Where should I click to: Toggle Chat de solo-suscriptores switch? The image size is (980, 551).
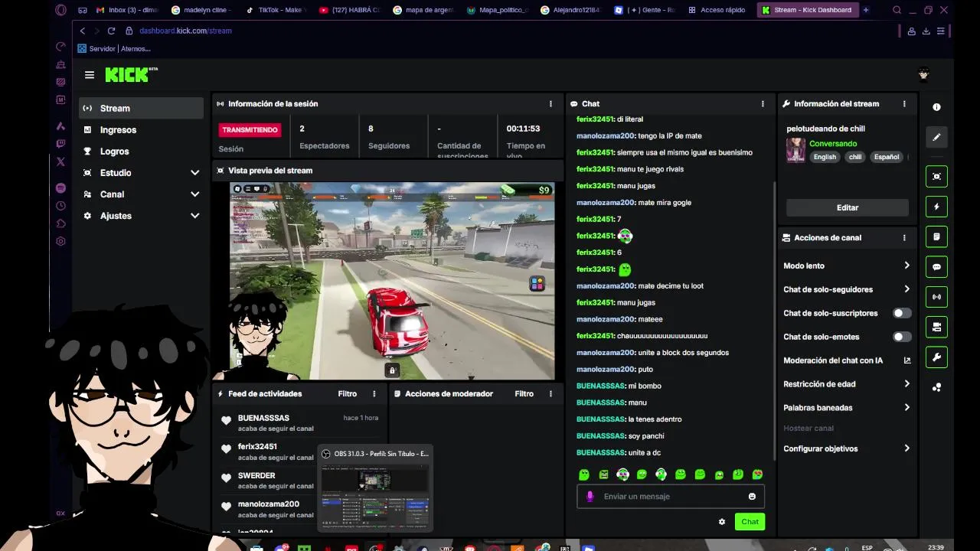pos(902,313)
